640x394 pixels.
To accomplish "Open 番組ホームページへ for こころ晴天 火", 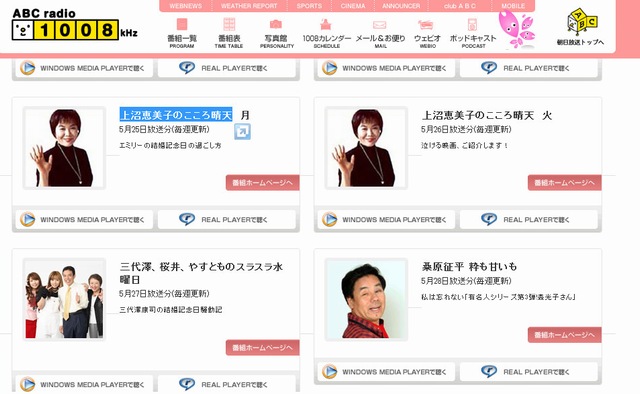I will pos(564,183).
